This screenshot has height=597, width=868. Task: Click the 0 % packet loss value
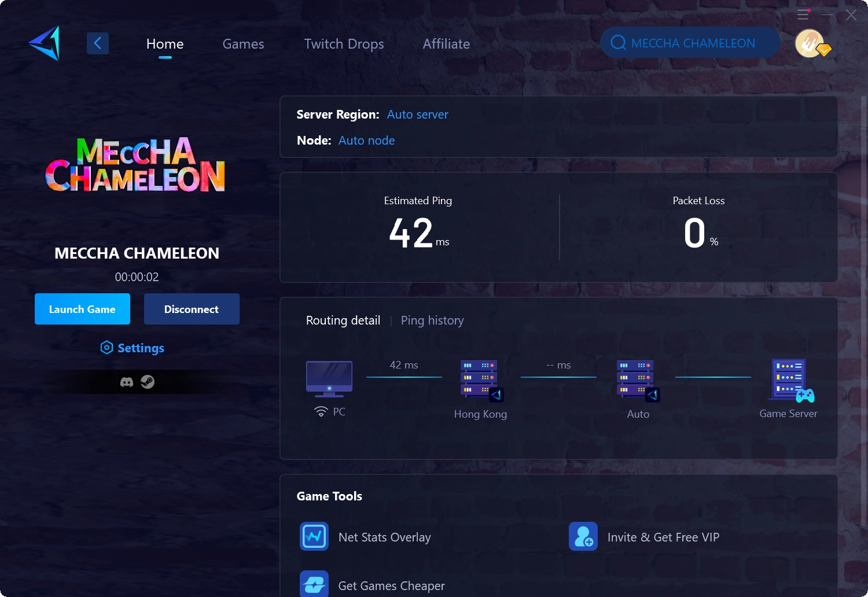coord(701,234)
